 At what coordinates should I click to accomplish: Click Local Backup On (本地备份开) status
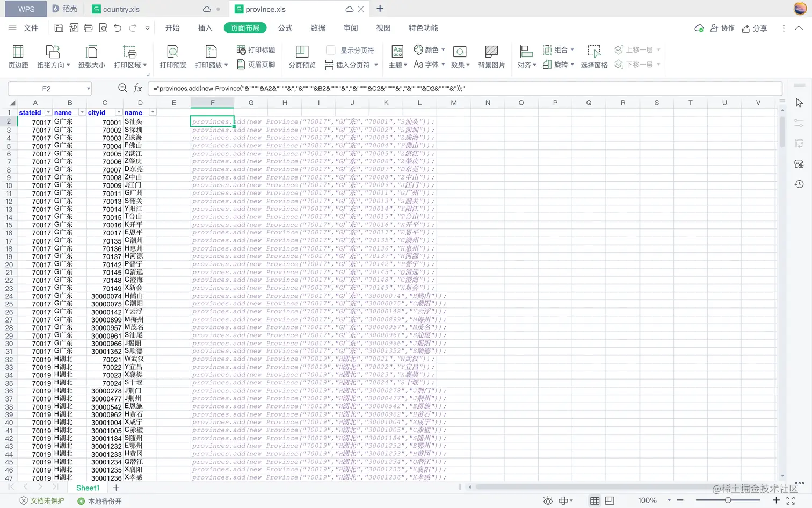100,501
